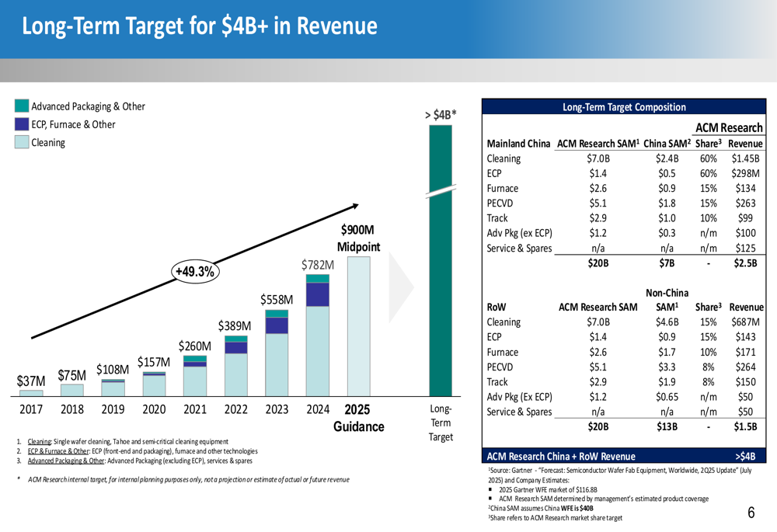Click the '$263' PECVD revenue cell

[745, 203]
